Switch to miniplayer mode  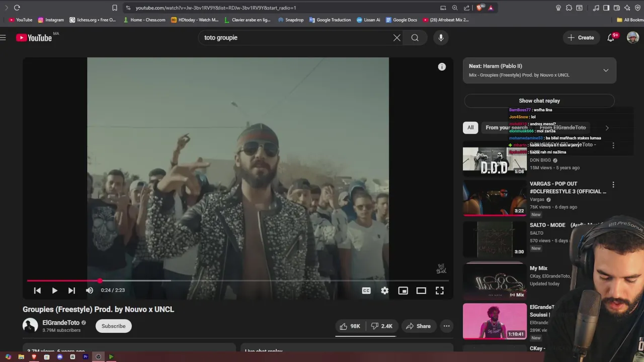[403, 291]
